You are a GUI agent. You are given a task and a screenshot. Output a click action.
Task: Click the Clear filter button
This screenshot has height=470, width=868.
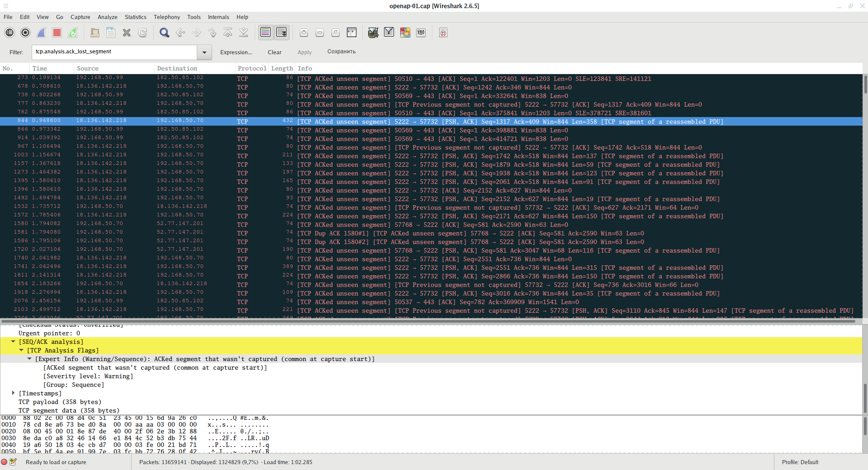(x=274, y=52)
